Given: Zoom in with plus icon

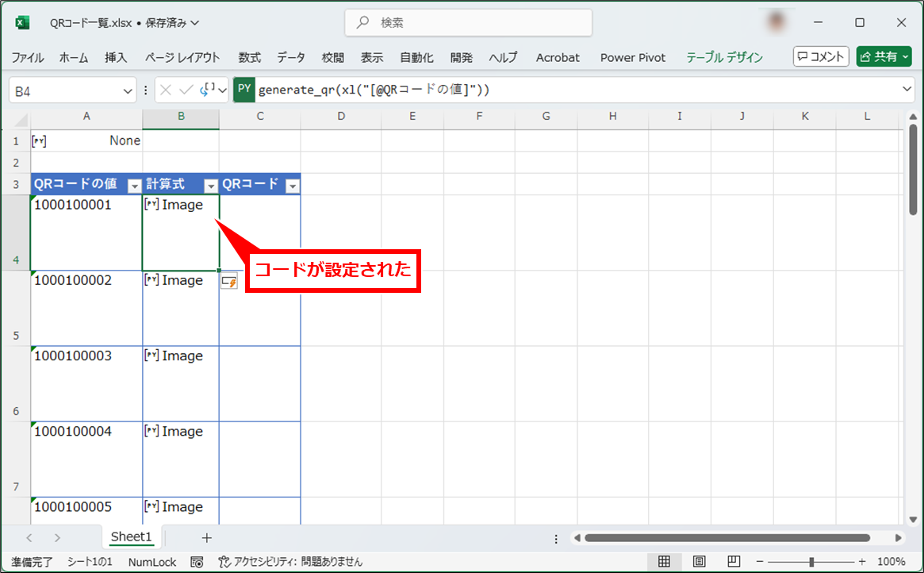Looking at the screenshot, I should [x=862, y=562].
